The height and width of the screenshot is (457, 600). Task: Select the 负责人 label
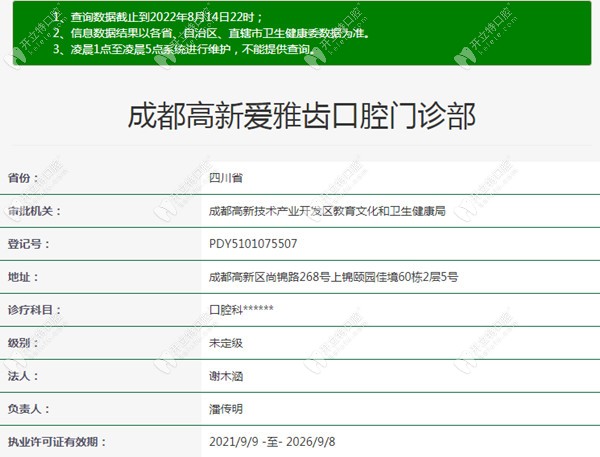point(29,409)
